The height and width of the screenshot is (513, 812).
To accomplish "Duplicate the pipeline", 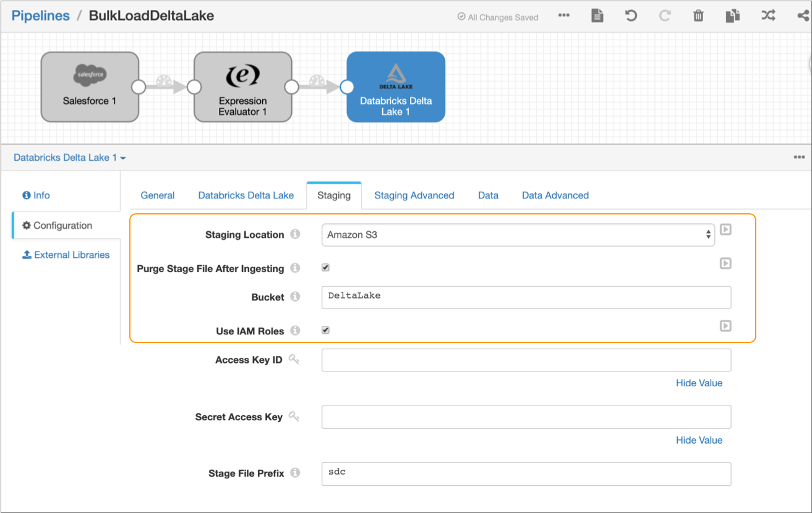I will coord(732,15).
